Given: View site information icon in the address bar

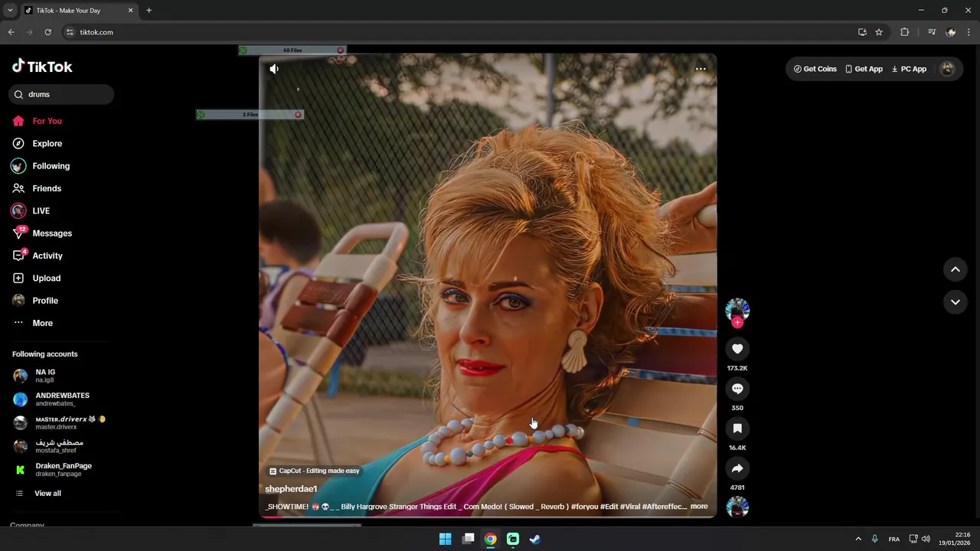Looking at the screenshot, I should point(70,32).
